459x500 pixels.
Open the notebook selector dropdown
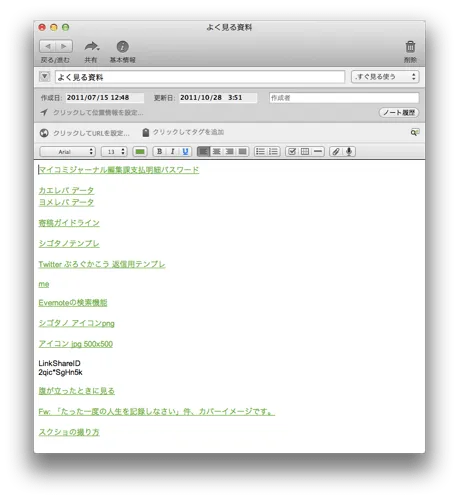(x=385, y=77)
